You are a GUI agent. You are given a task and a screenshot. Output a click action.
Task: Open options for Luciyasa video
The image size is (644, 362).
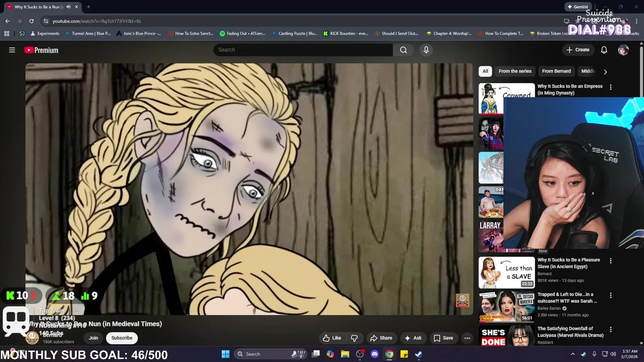(x=611, y=329)
